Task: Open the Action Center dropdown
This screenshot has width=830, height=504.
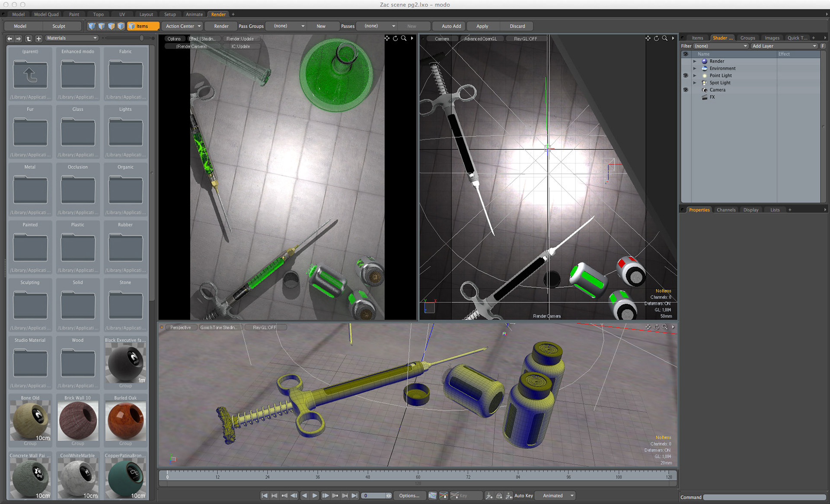Action: pyautogui.click(x=183, y=26)
